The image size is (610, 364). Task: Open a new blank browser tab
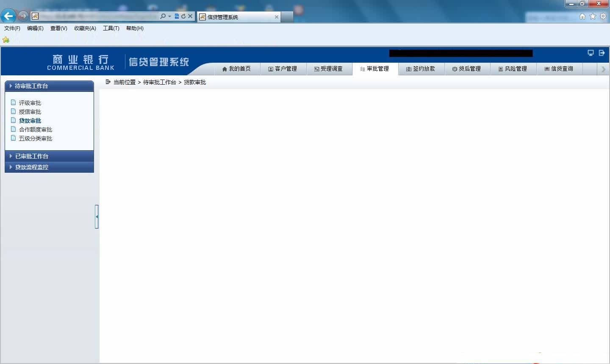click(287, 17)
